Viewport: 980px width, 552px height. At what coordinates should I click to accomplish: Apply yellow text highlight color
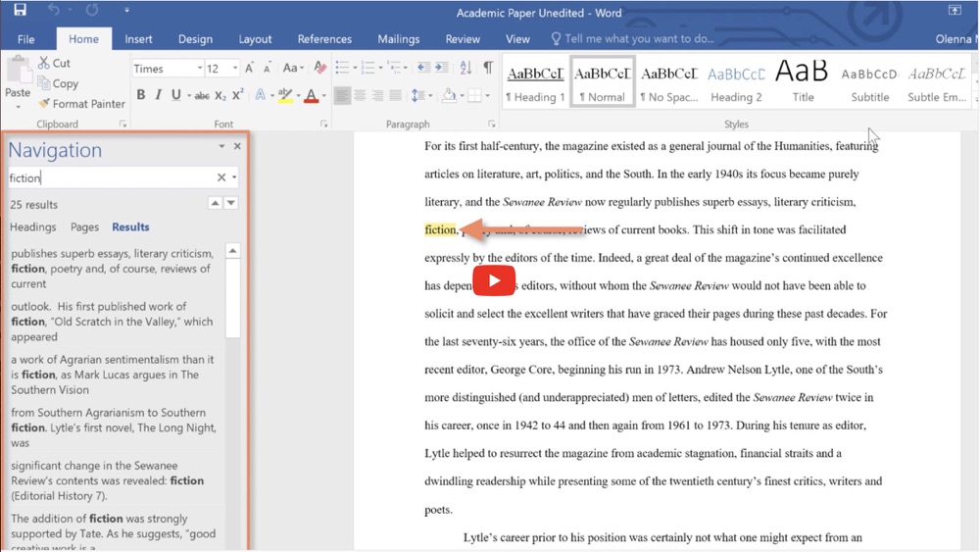[285, 95]
